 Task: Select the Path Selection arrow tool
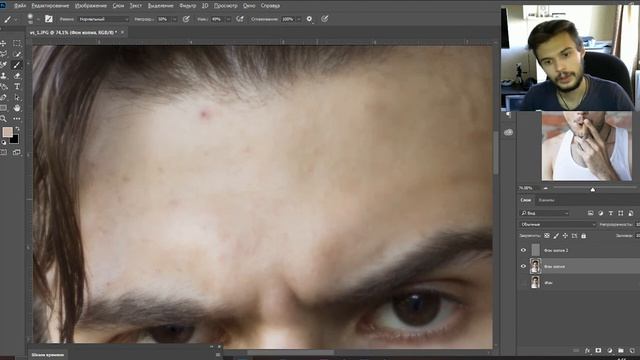tap(17, 97)
